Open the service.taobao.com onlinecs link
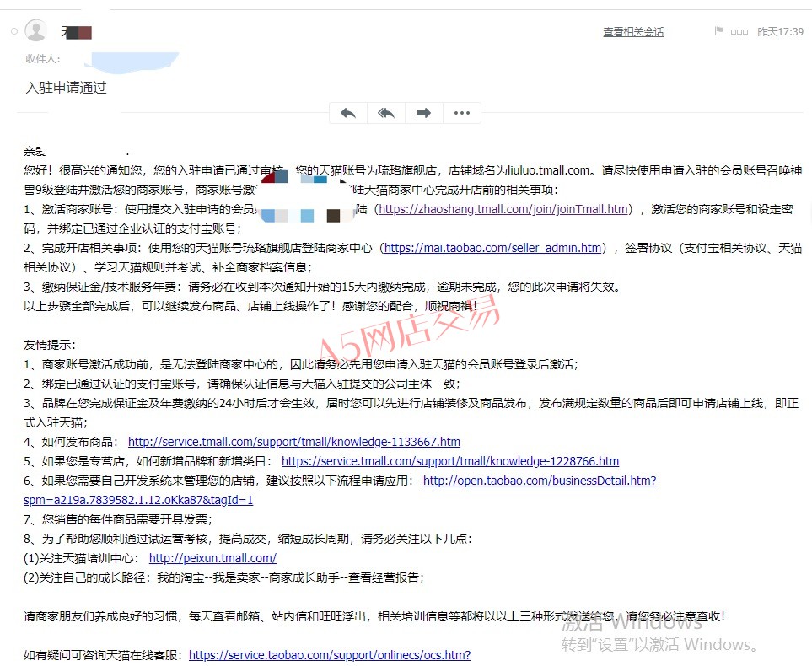 click(x=330, y=655)
